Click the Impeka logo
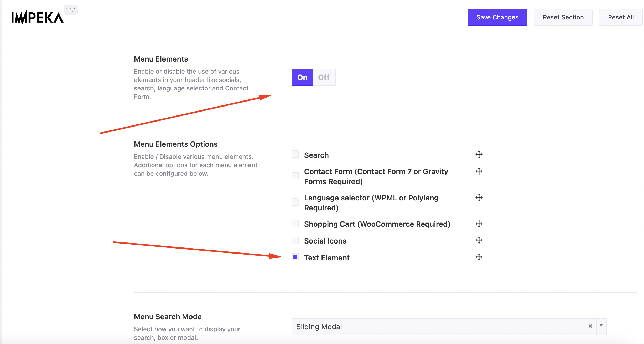Viewport: 644px width, 344px height. coord(37,18)
